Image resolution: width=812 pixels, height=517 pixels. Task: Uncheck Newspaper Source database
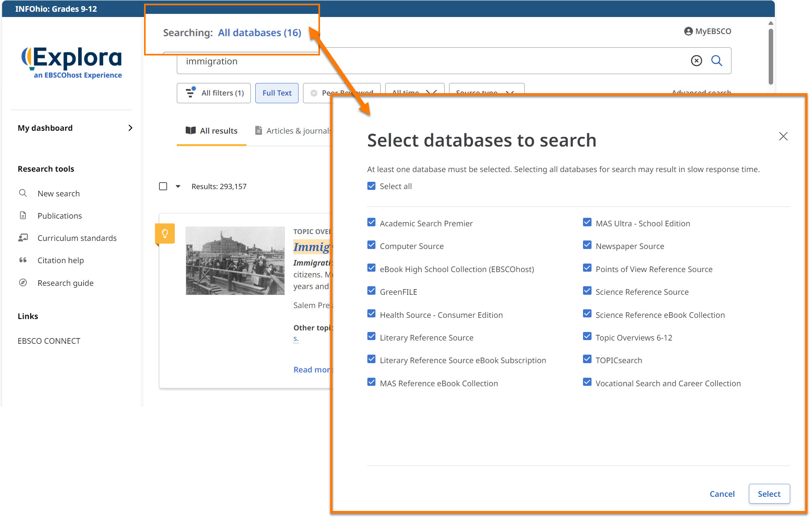[x=587, y=245]
